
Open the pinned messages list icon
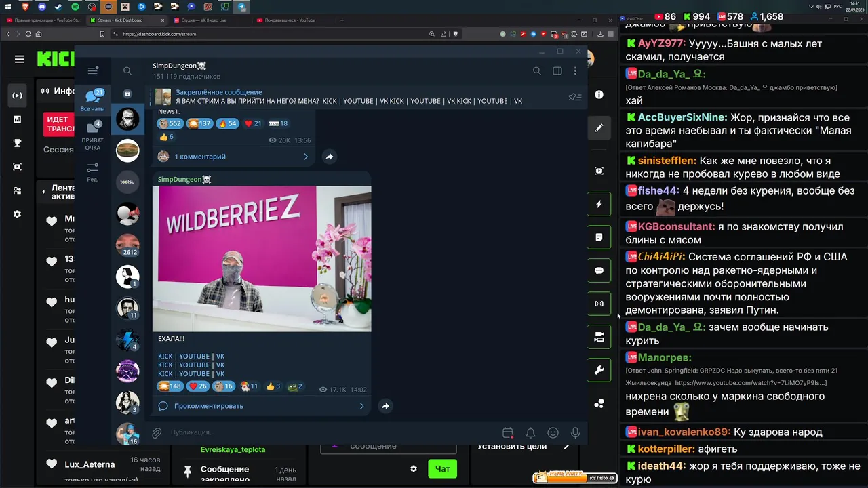coord(574,97)
